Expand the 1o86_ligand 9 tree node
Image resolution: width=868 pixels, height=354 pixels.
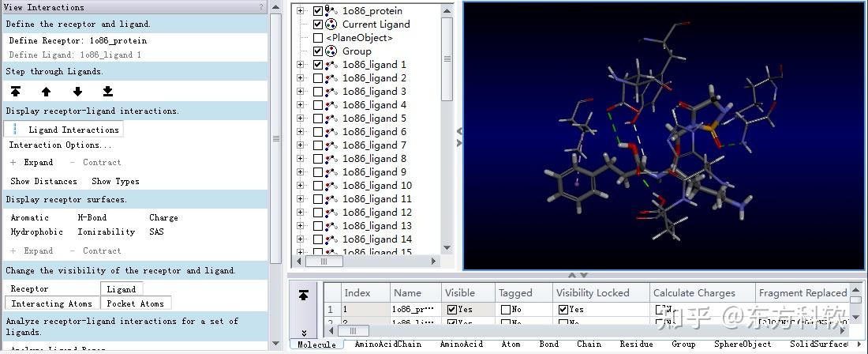pos(300,172)
